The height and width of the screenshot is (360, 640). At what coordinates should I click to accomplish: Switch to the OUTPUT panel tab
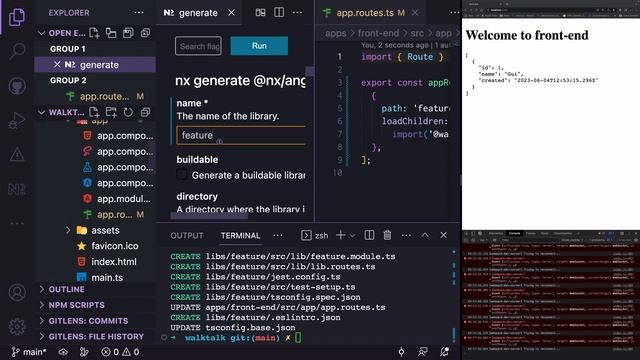coord(187,236)
